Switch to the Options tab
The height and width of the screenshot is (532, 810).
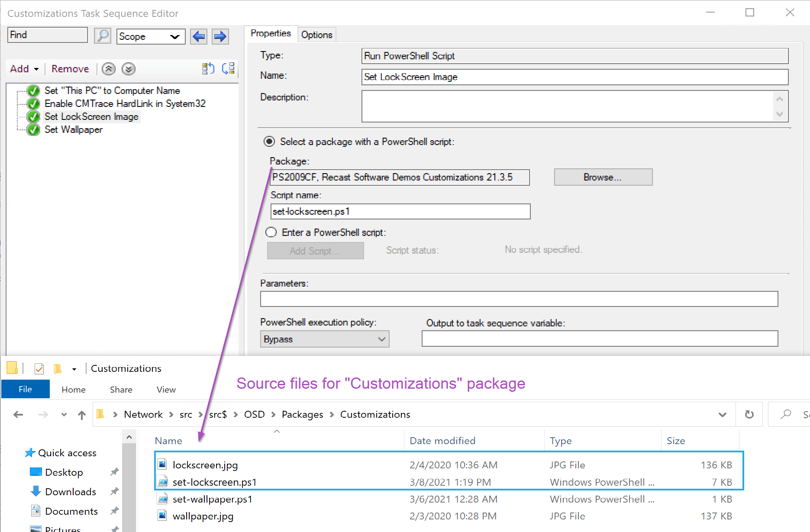click(316, 35)
